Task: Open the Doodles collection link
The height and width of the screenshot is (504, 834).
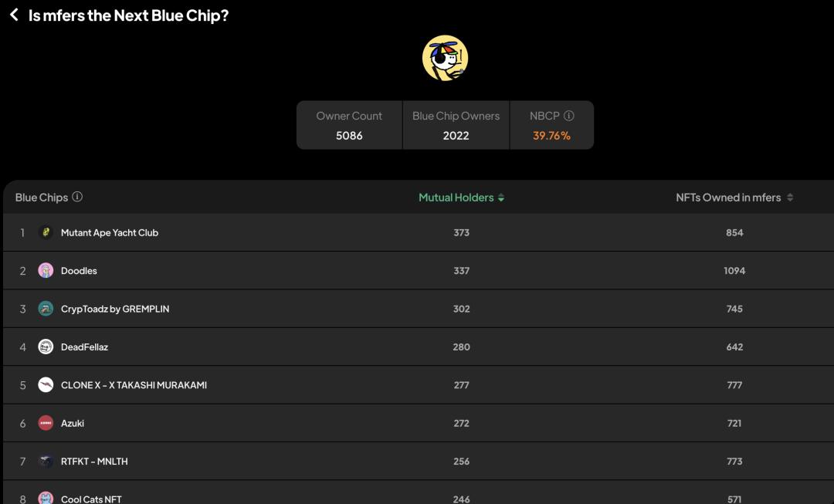Action: tap(79, 271)
